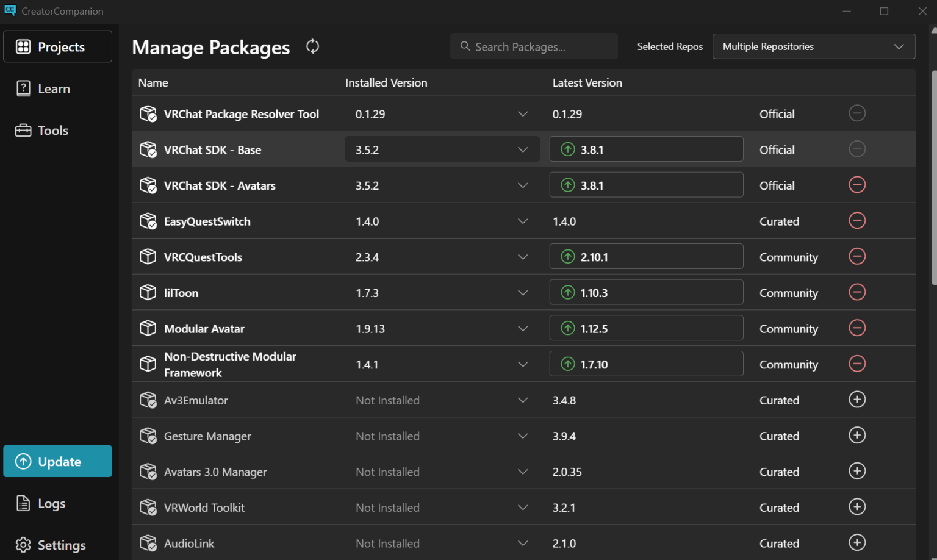This screenshot has width=937, height=560.
Task: Add the VRWorld Toolkit package
Action: tap(856, 507)
